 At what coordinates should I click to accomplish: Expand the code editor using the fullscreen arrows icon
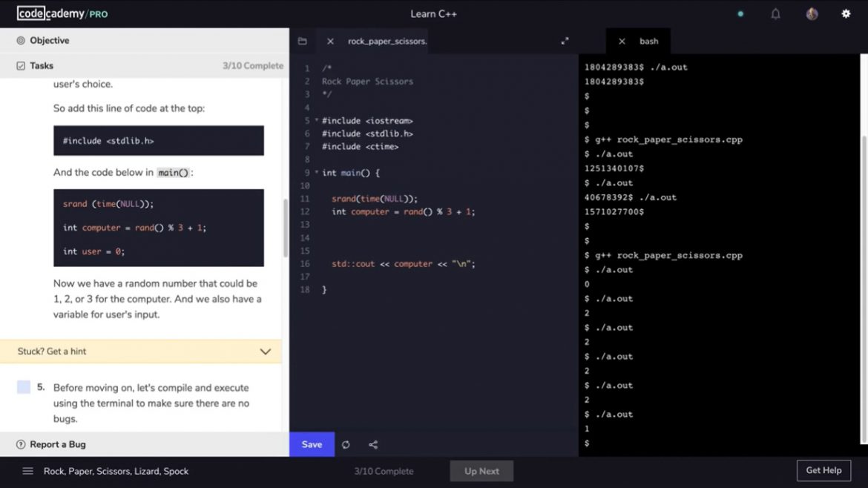click(x=565, y=41)
